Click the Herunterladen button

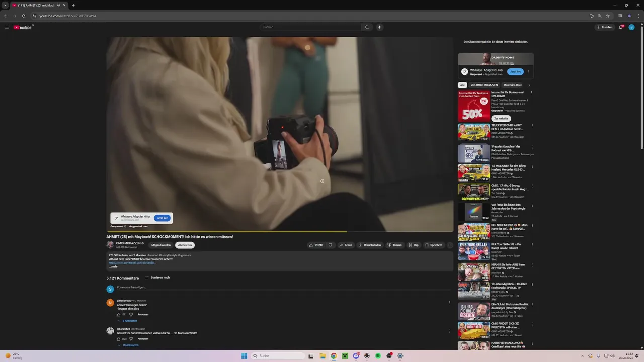369,245
